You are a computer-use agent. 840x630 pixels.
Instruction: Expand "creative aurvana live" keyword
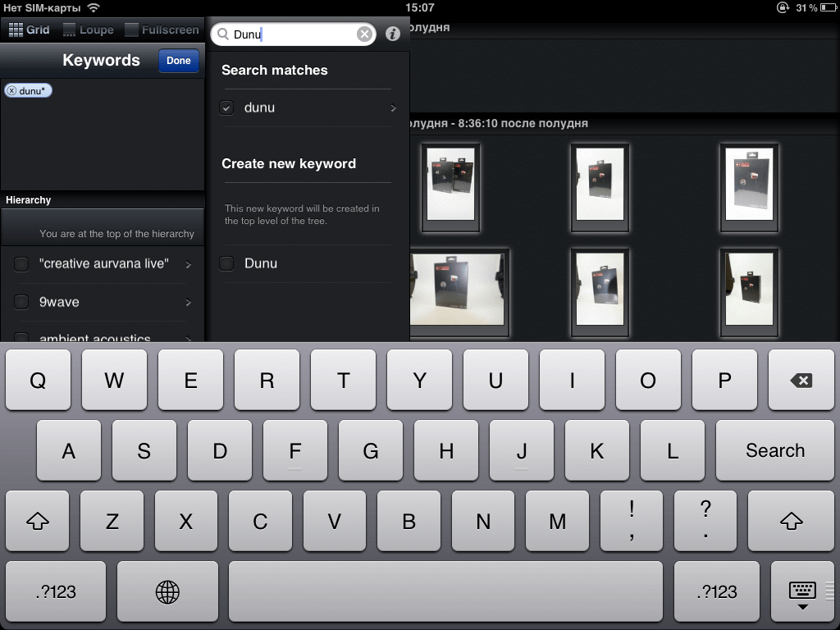point(188,264)
